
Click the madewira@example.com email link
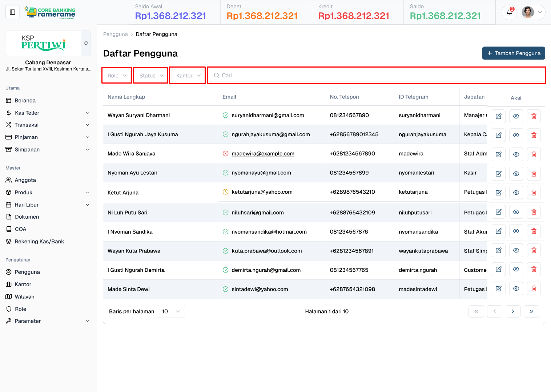263,154
